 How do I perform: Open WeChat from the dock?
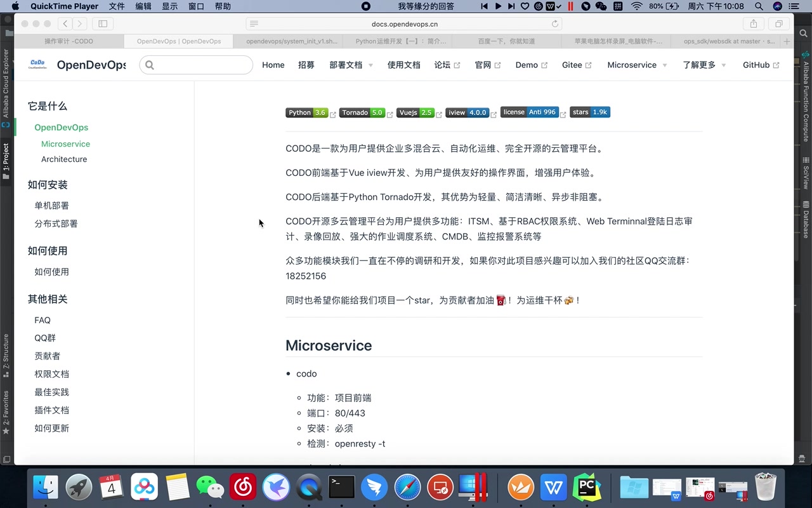[x=211, y=488]
